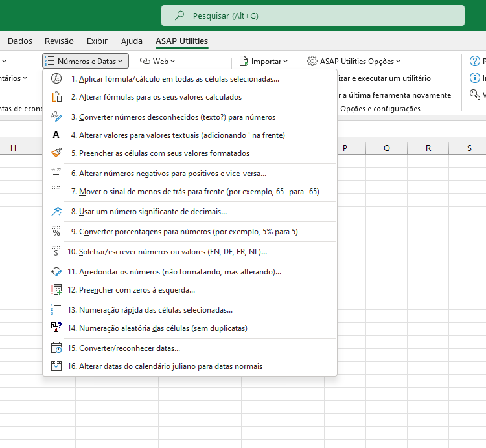Click in the Pesquisar (Alt+G) search field
Viewport: 486px width, 448px height.
(x=313, y=16)
